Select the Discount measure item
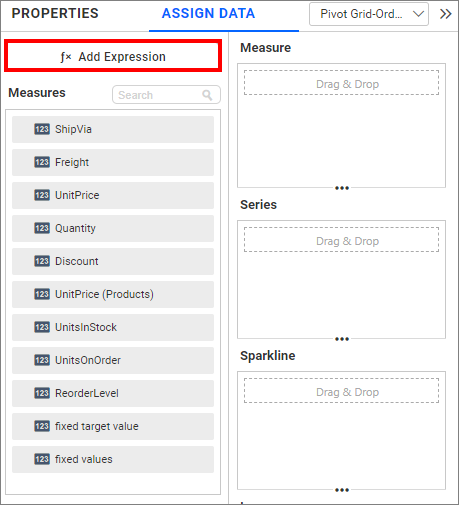 [113, 261]
